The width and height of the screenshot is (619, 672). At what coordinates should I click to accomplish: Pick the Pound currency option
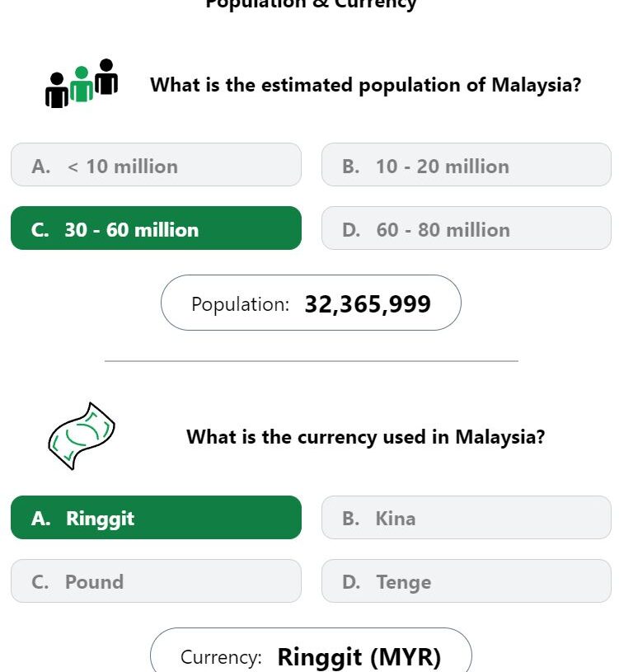[156, 580]
